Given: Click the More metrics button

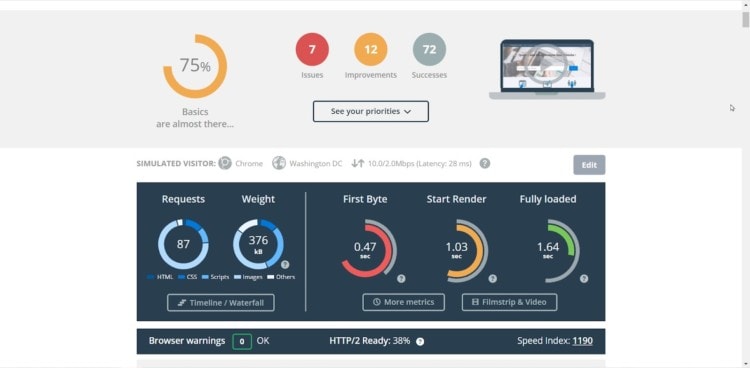Looking at the screenshot, I should [x=404, y=302].
